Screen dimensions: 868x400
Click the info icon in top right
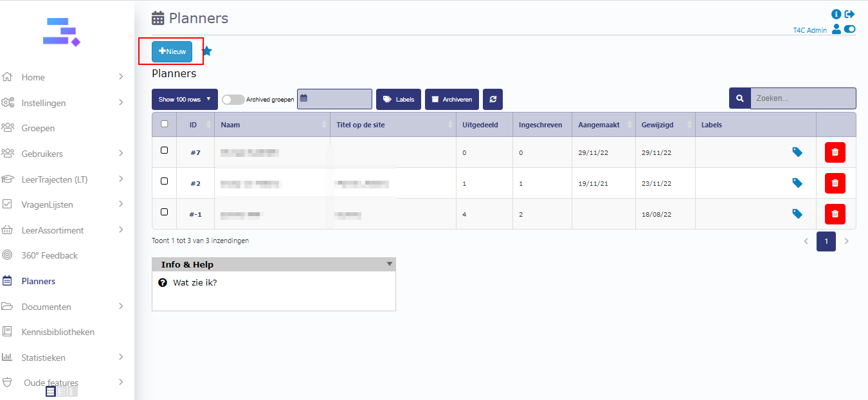coord(836,14)
